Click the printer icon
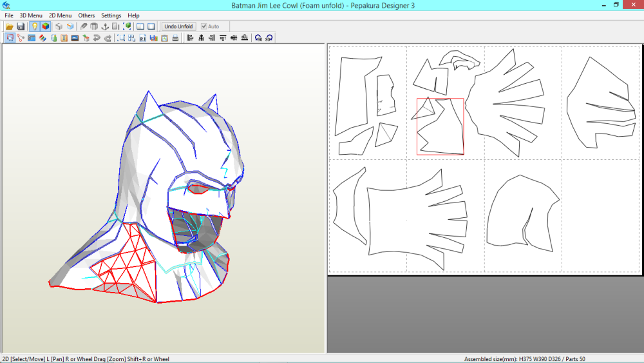The image size is (644, 363). click(x=175, y=38)
